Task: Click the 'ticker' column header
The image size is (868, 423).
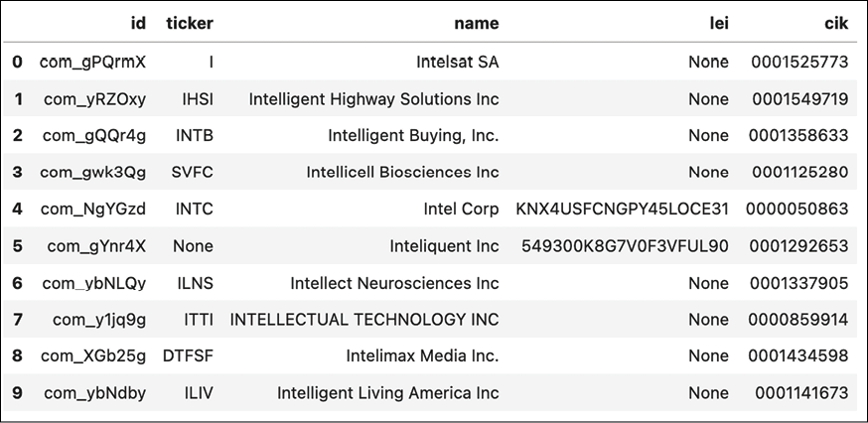Action: pos(190,23)
